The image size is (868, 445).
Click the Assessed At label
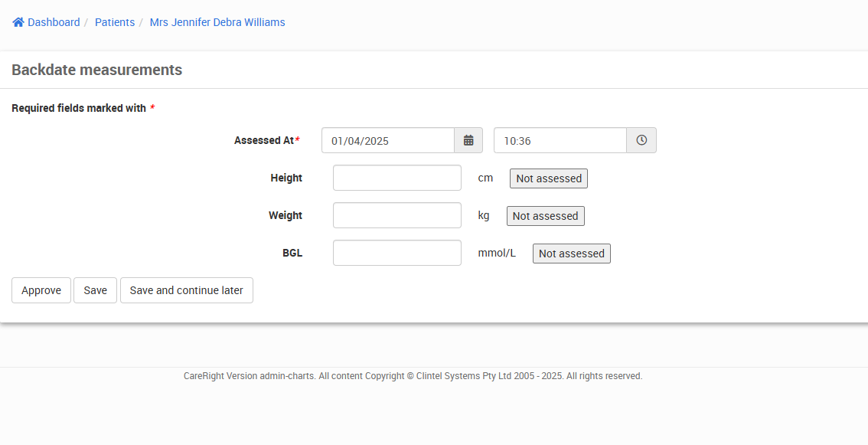click(264, 140)
